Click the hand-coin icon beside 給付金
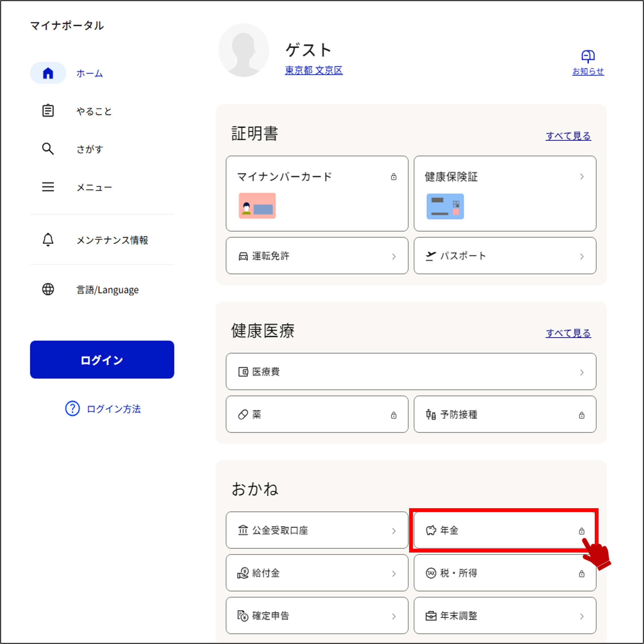Viewport: 644px width, 644px height. pos(243,573)
